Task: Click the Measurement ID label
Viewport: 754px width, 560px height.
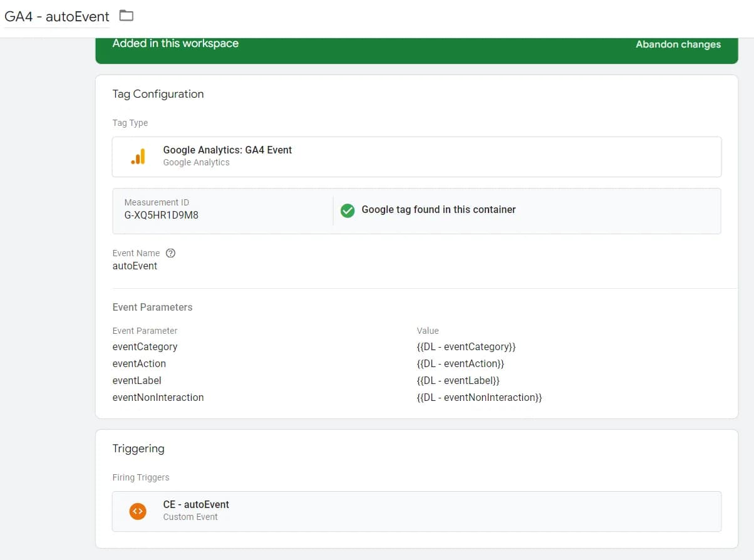Action: pos(157,202)
